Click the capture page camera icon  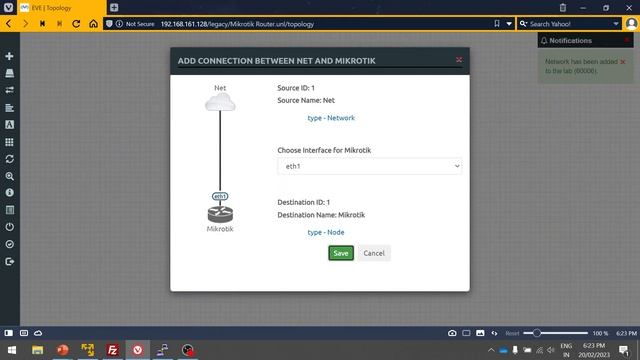click(452, 333)
